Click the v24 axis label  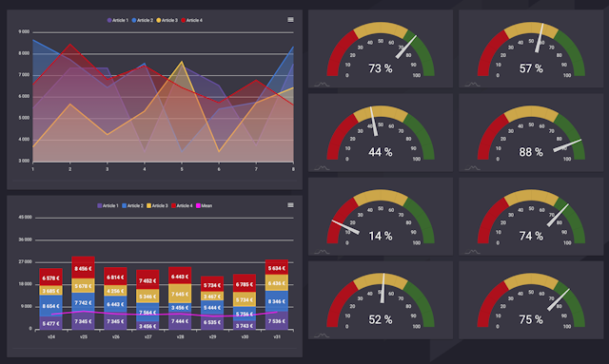pos(50,336)
